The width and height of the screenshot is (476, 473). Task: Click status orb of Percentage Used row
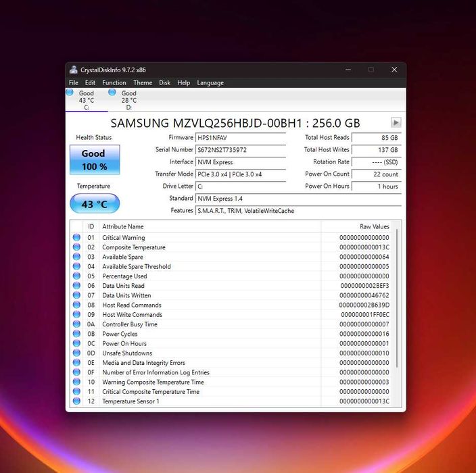coord(76,276)
